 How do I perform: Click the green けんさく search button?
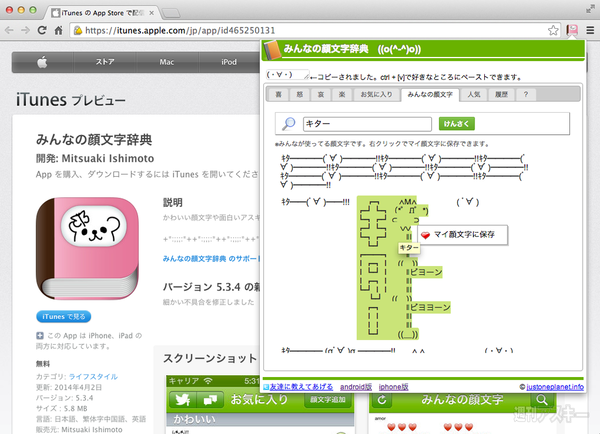coord(457,124)
